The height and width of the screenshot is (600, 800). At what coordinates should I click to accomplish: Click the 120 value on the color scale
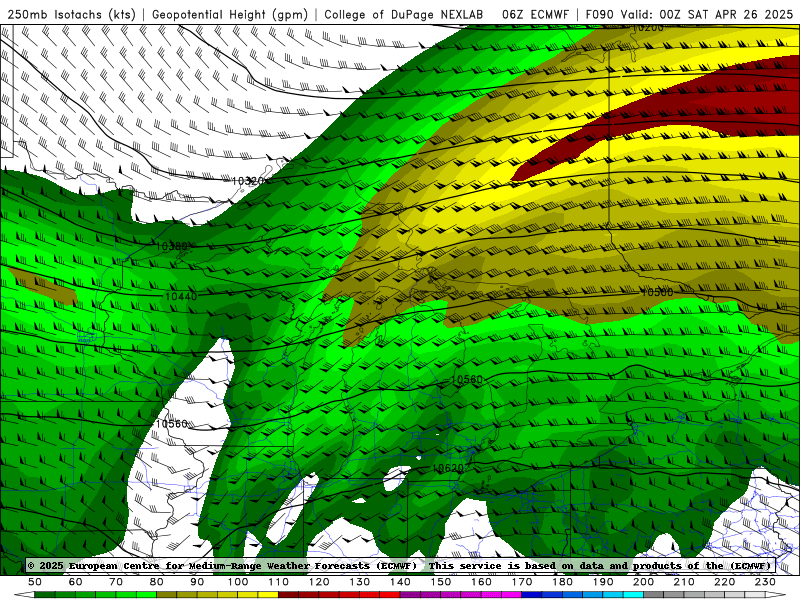tap(319, 582)
